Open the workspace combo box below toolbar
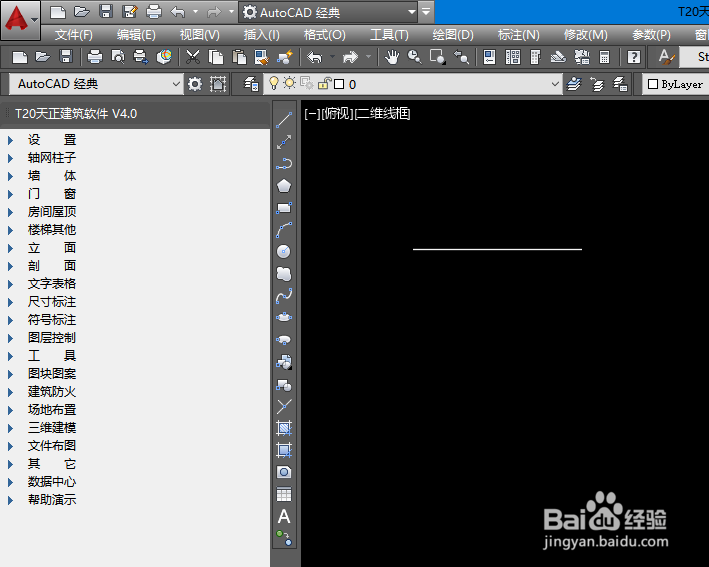This screenshot has height=567, width=709. [96, 84]
